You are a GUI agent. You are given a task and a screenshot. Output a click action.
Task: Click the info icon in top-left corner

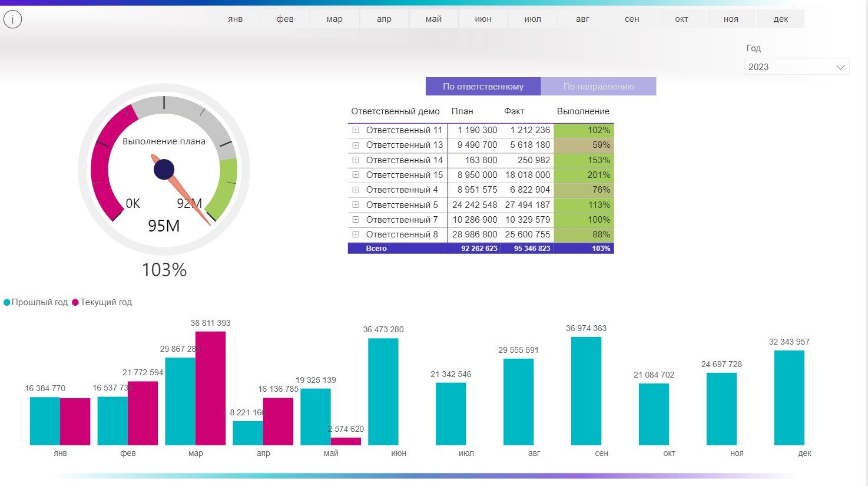point(13,19)
